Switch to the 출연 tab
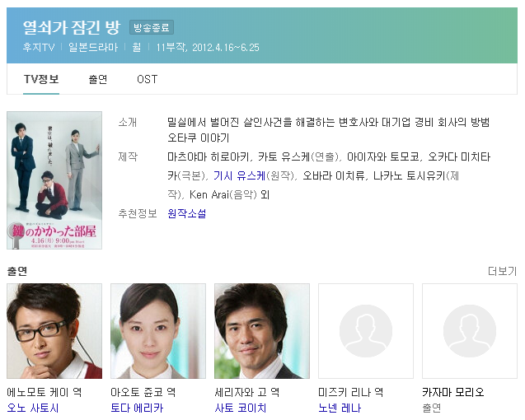525x420 pixels. [x=98, y=79]
